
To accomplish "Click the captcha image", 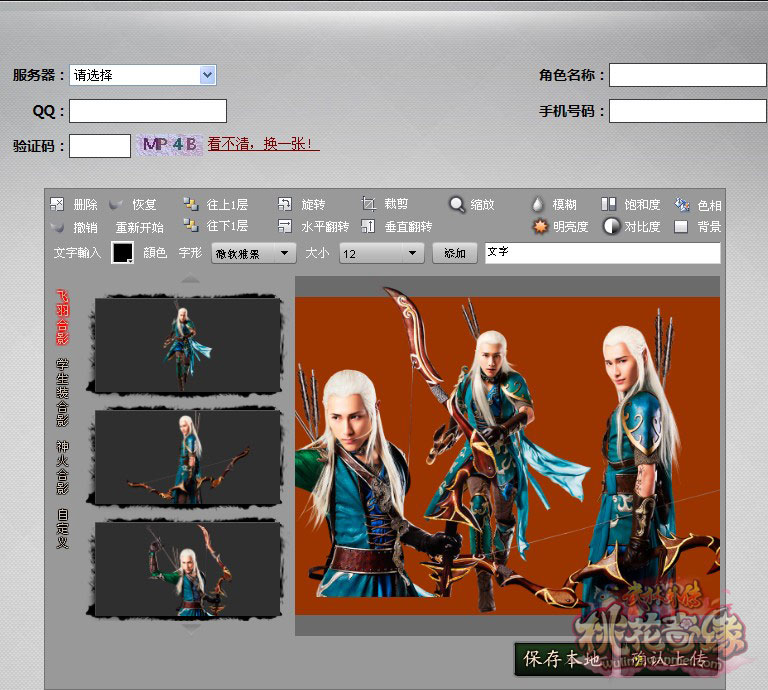I will coord(169,145).
